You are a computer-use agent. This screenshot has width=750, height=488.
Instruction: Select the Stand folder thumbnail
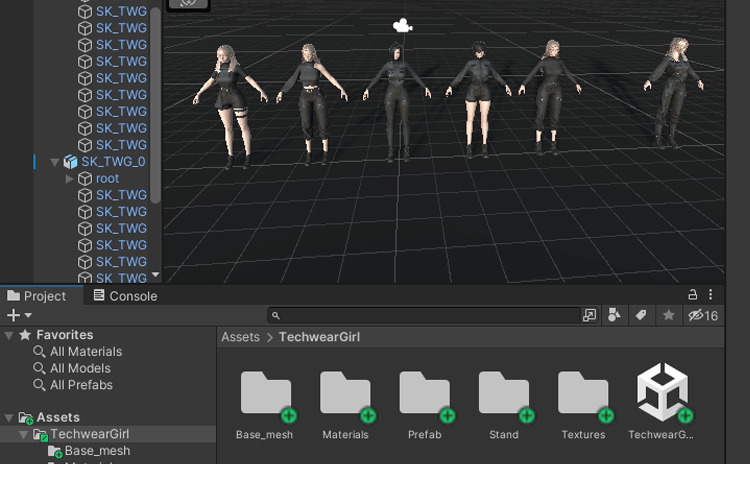click(x=503, y=394)
